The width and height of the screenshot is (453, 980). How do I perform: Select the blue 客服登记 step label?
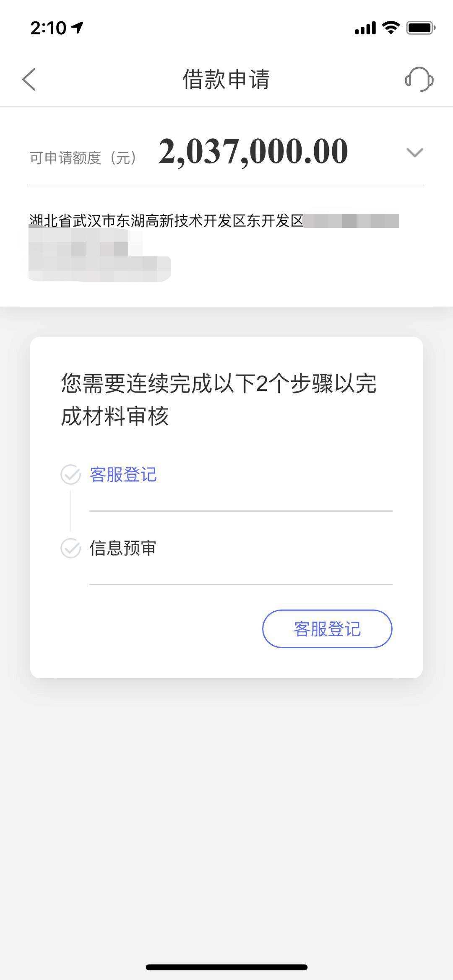[123, 475]
